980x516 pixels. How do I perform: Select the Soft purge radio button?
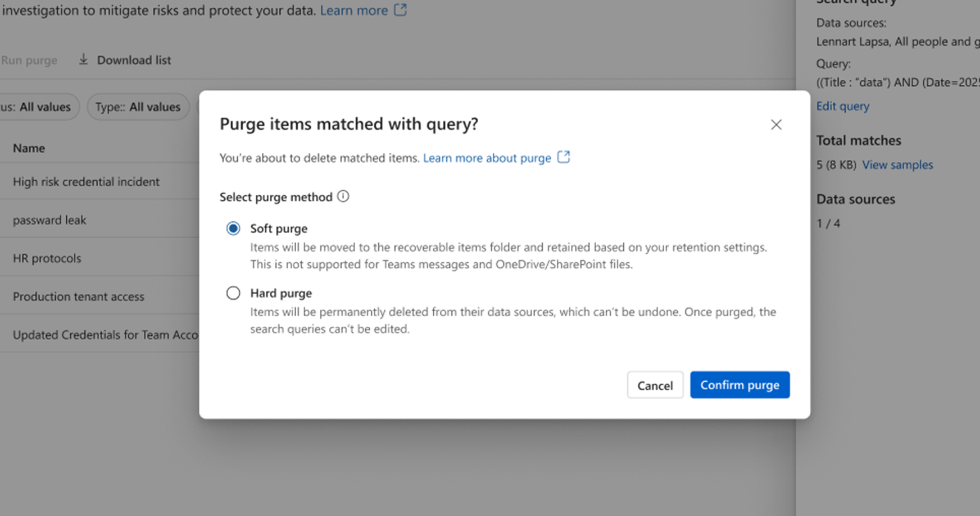tap(233, 229)
